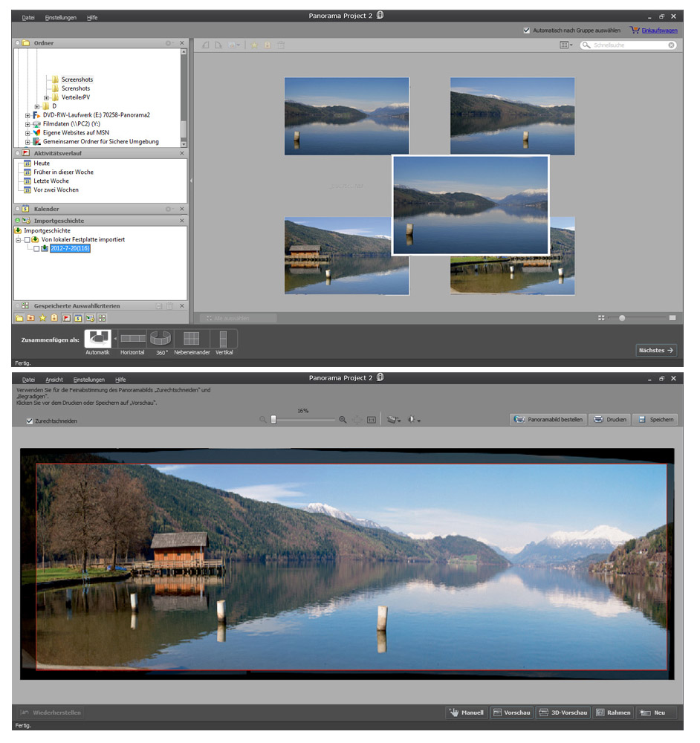Click the red flag activity icon in panel strip
This screenshot has height=743, width=700.
[x=66, y=318]
